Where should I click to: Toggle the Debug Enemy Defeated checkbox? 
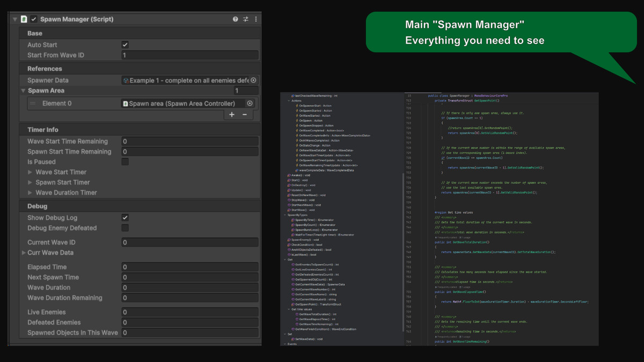125,228
